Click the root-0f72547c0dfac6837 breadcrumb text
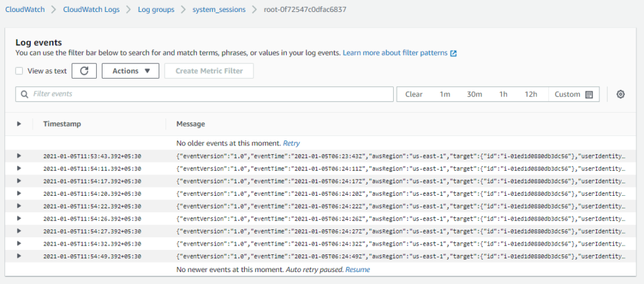The width and height of the screenshot is (644, 284). coord(305,9)
